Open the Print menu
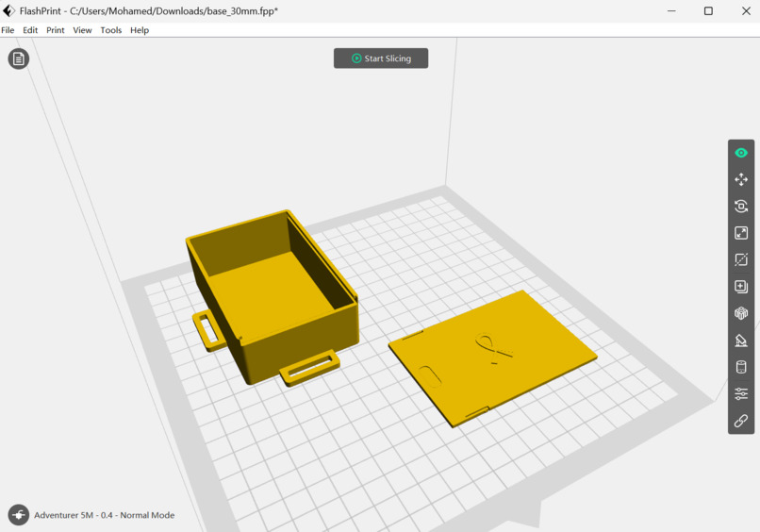 pos(56,30)
